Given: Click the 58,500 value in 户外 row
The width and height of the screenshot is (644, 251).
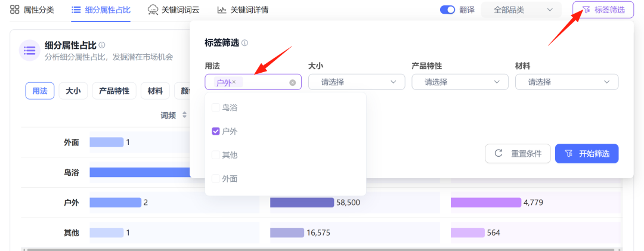Looking at the screenshot, I should click(348, 203).
